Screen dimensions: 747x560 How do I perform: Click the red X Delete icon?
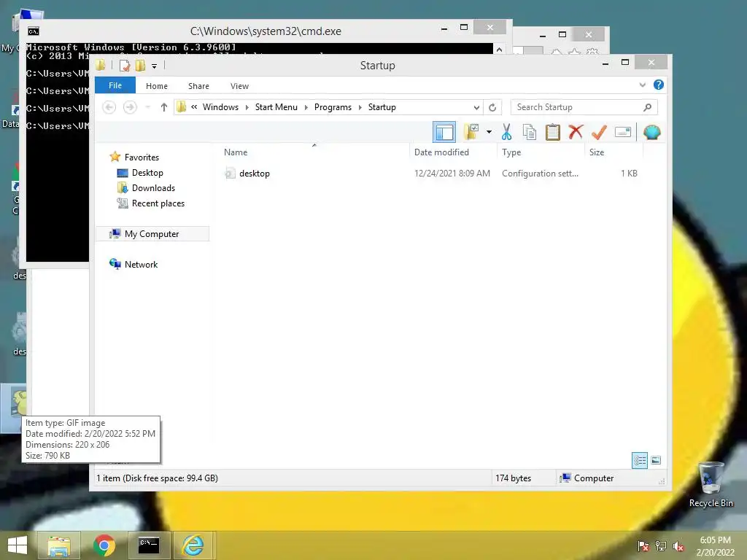pyautogui.click(x=576, y=132)
